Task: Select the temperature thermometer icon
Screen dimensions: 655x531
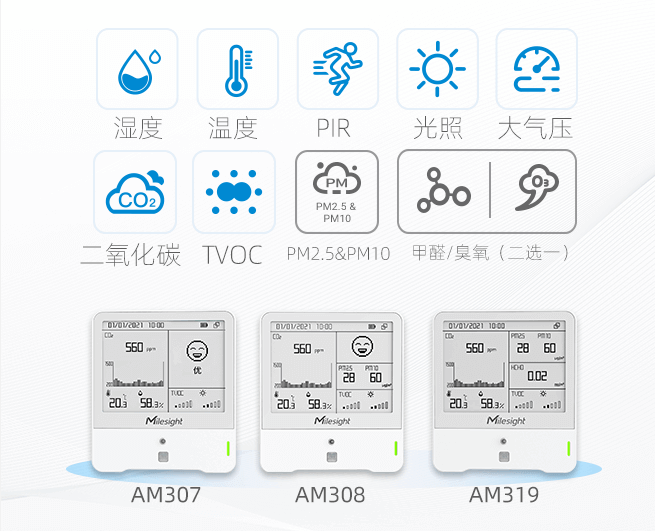Action: click(x=238, y=69)
